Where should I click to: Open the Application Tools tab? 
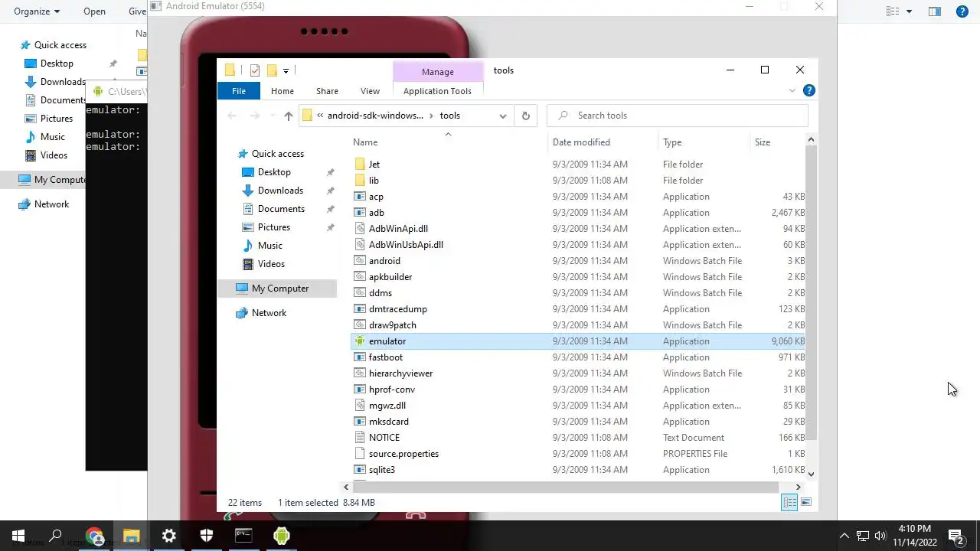[437, 91]
